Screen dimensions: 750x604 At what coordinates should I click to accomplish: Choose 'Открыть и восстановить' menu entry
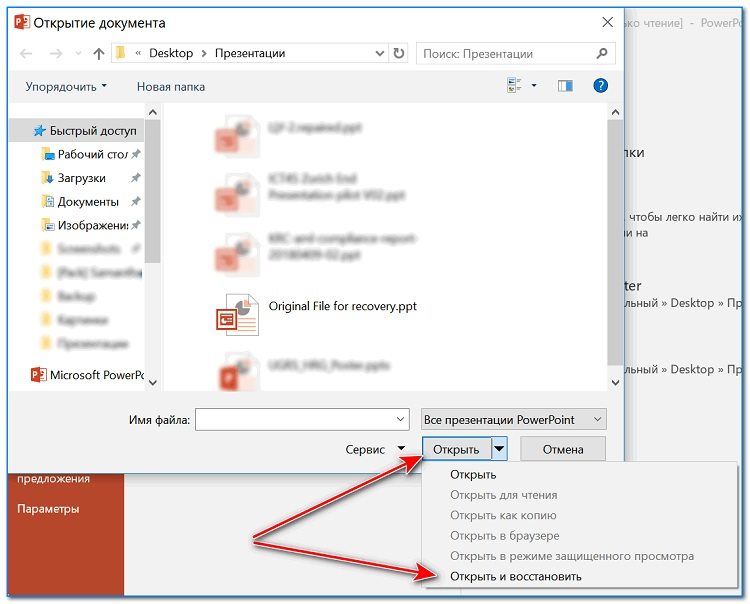tap(516, 576)
